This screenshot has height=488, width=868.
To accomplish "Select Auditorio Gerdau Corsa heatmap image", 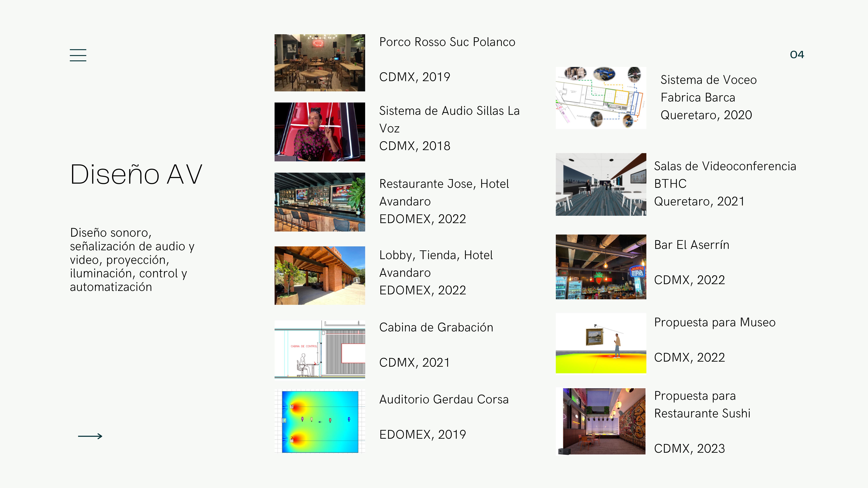I will (319, 421).
